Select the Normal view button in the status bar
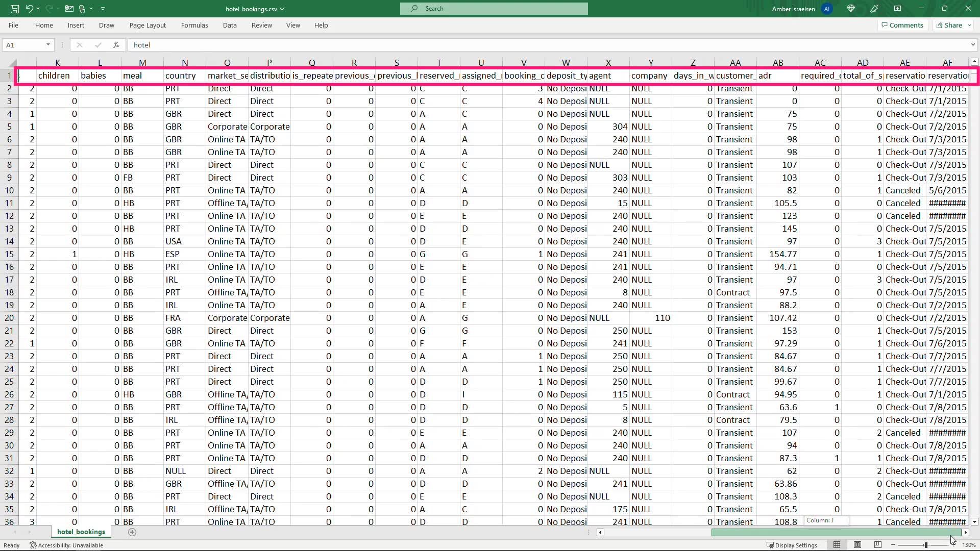This screenshot has width=980, height=551. point(837,545)
